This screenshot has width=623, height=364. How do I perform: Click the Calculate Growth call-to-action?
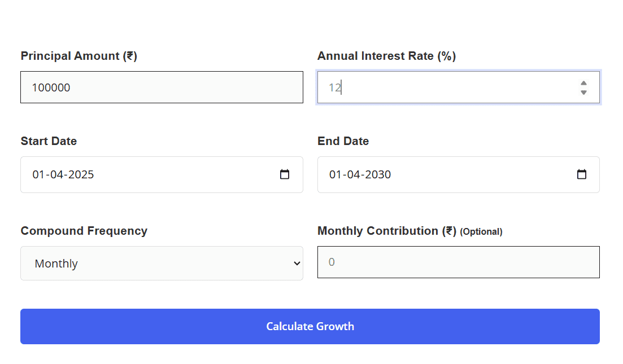tap(310, 326)
